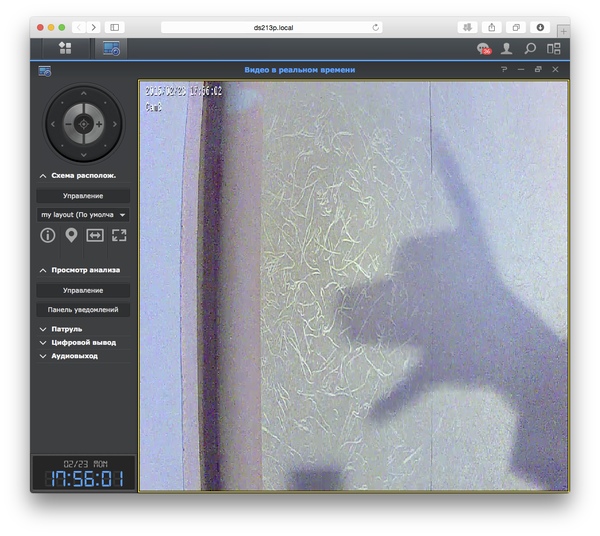Collapse the Просмотр анализа section
The image size is (600, 536).
pos(43,270)
